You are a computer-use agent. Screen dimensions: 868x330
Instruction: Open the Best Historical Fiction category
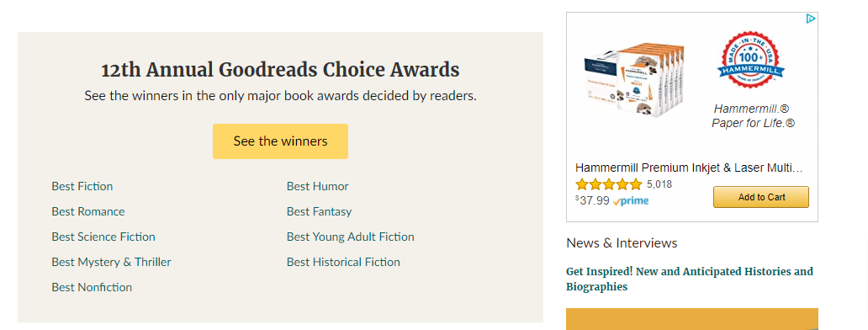coord(343,262)
